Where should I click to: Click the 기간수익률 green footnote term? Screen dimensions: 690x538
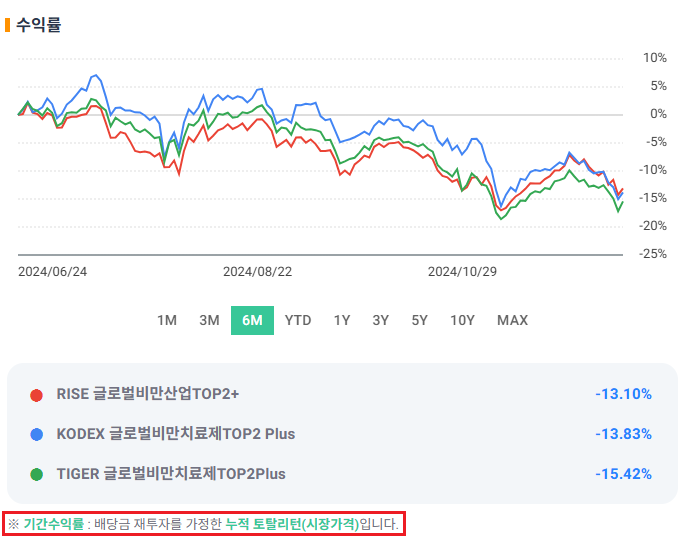point(53,524)
